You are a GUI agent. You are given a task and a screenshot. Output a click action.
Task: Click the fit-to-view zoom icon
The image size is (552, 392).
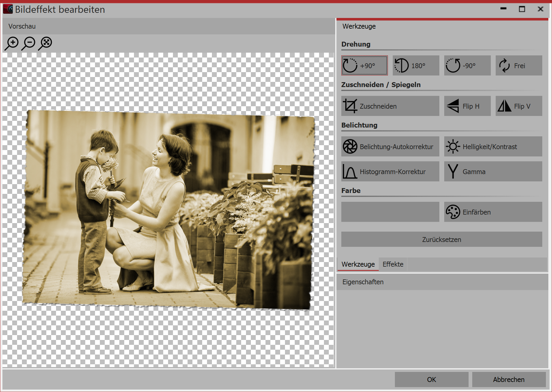click(x=46, y=43)
